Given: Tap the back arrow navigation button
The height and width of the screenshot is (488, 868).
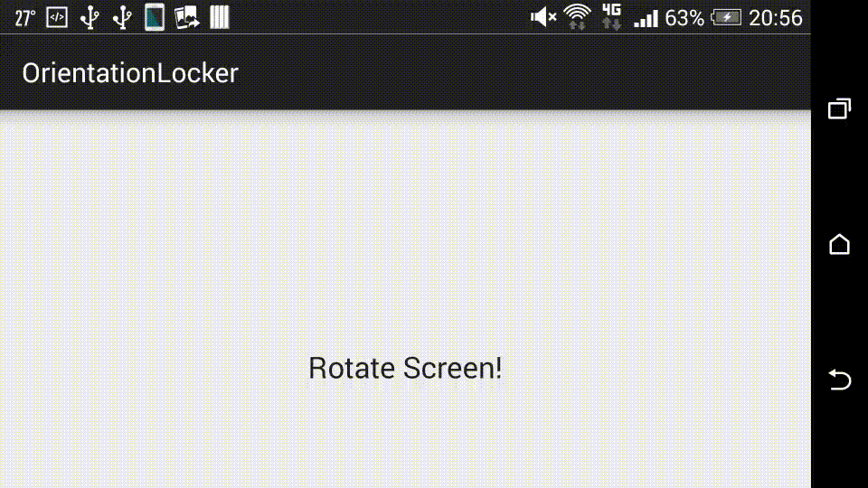Looking at the screenshot, I should (x=839, y=380).
